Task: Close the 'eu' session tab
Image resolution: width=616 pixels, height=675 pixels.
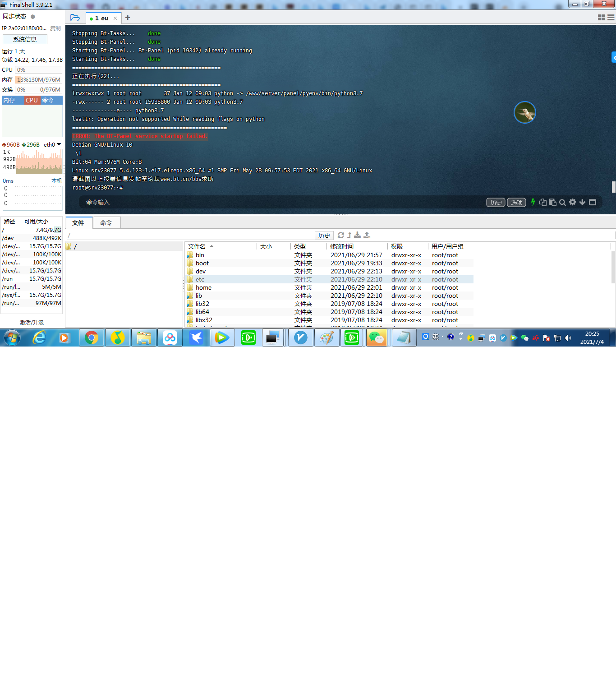Action: 115,18
